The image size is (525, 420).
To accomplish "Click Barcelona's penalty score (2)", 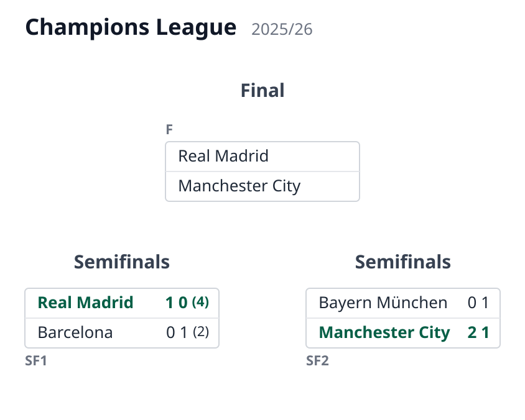I will pos(201,332).
